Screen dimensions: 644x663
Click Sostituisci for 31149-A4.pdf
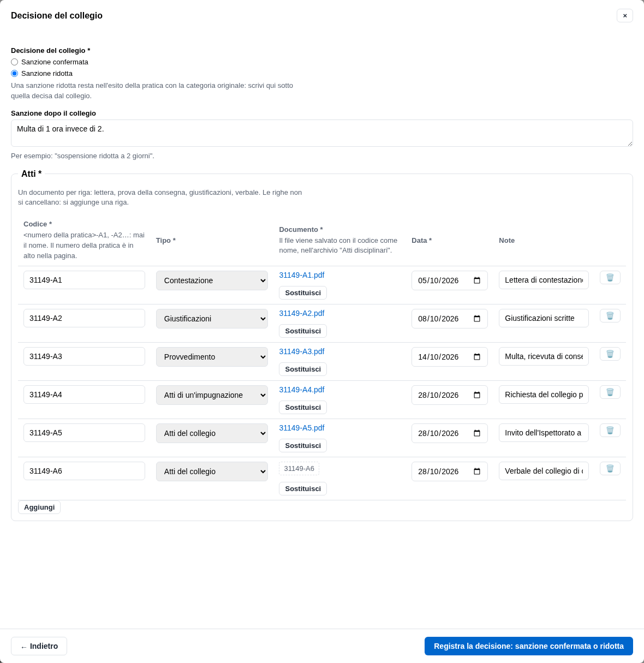(x=303, y=408)
